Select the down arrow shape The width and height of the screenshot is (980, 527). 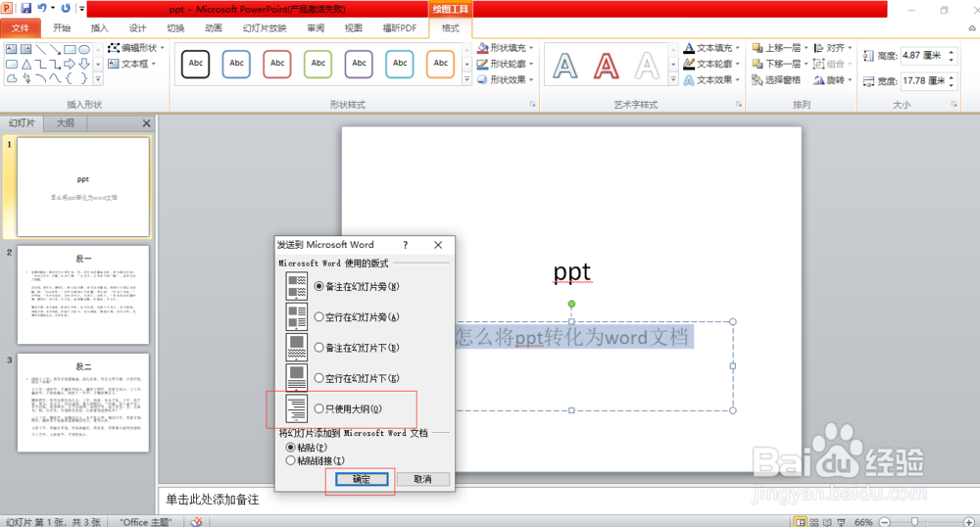(x=83, y=64)
